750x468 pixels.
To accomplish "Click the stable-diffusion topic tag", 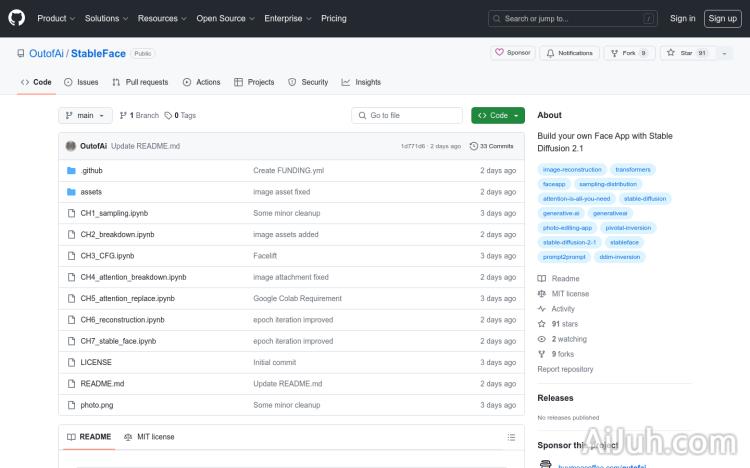I will point(644,198).
